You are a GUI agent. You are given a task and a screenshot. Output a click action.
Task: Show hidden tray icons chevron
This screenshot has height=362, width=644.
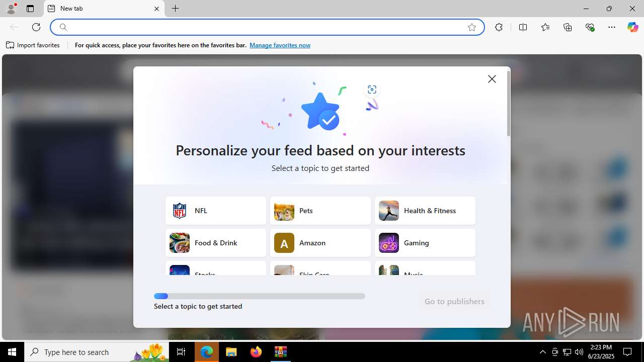[542, 352]
